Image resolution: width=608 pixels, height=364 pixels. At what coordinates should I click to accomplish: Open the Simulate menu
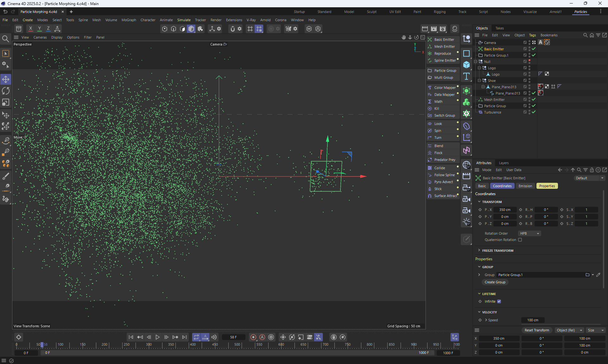point(184,20)
